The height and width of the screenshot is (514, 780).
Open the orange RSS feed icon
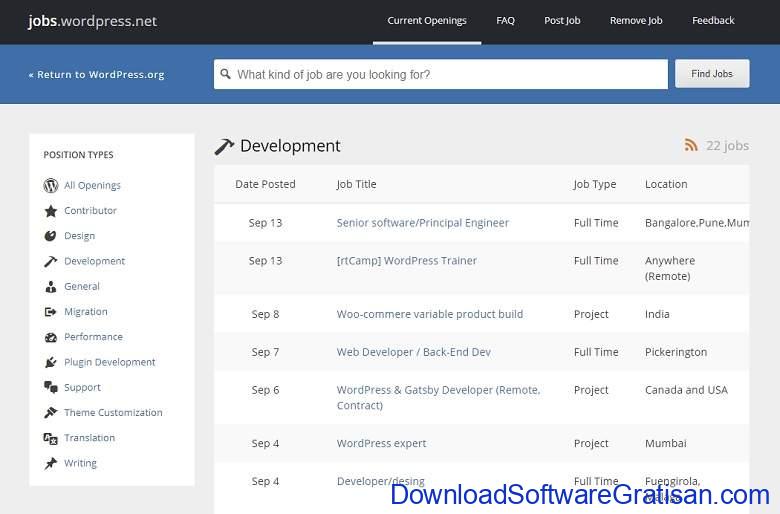coord(690,145)
